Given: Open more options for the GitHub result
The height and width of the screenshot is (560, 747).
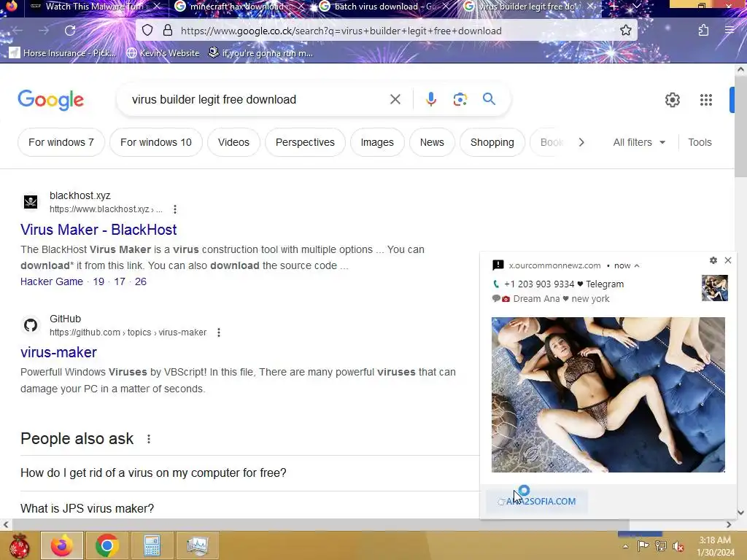Looking at the screenshot, I should 219,332.
